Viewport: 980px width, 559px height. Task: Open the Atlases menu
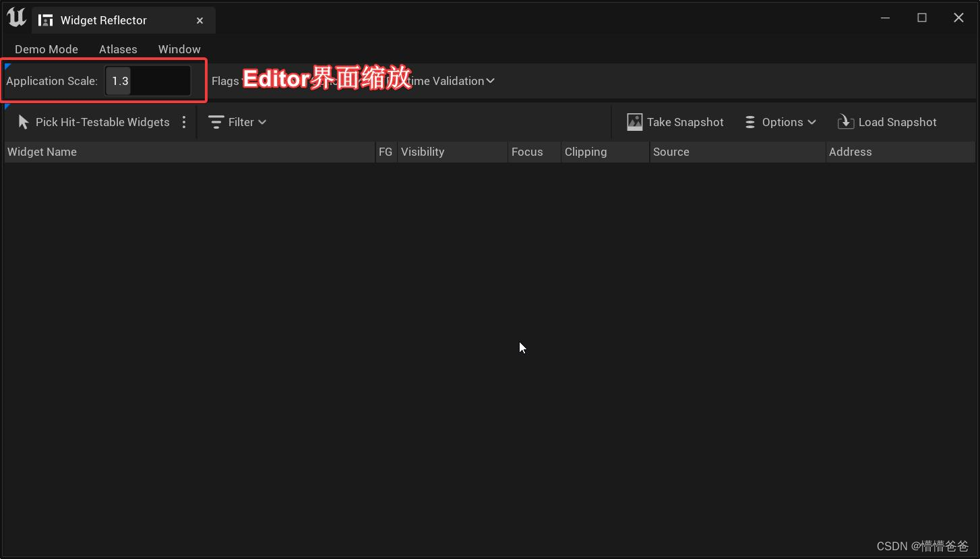pyautogui.click(x=117, y=49)
